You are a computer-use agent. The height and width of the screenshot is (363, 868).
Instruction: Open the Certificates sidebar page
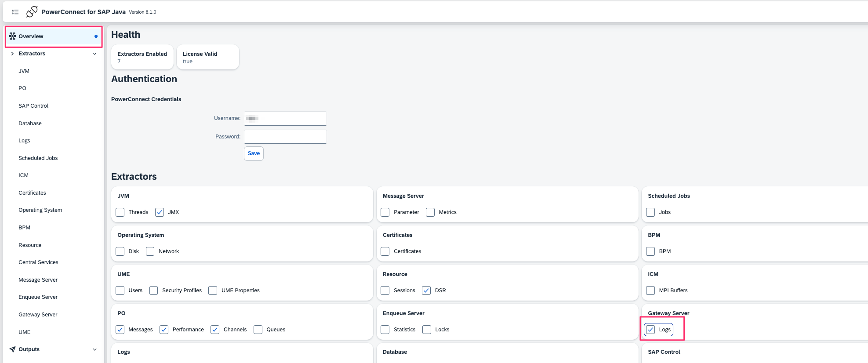click(x=32, y=193)
